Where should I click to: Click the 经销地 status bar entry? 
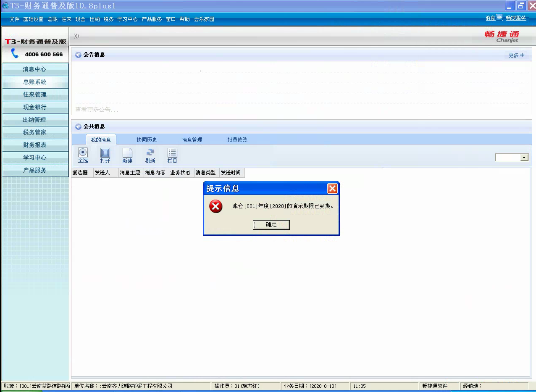tap(494, 386)
